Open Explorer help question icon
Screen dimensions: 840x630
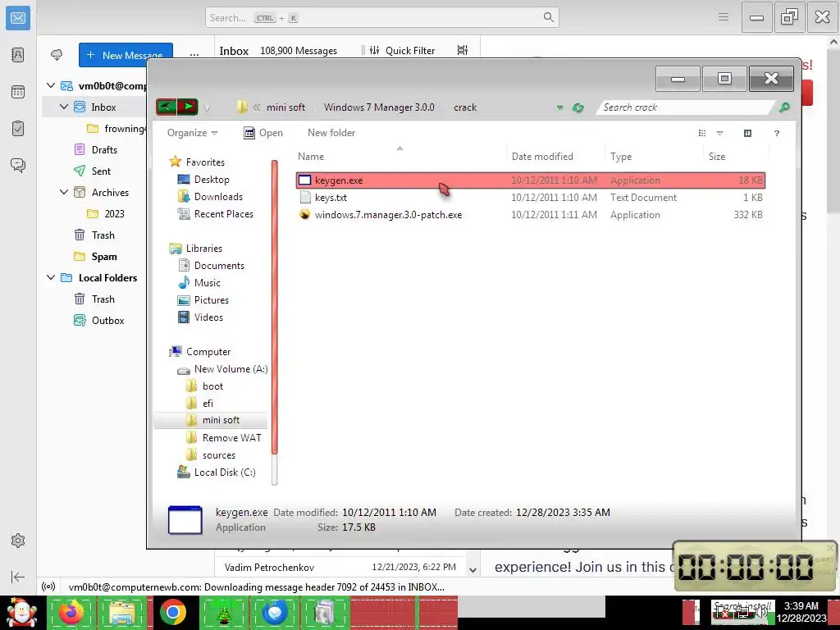777,134
